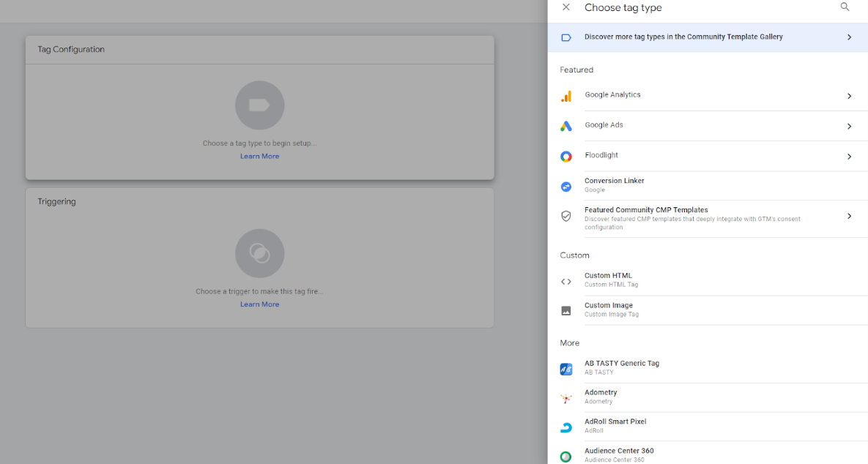Select Google Ads tag type

(708, 126)
